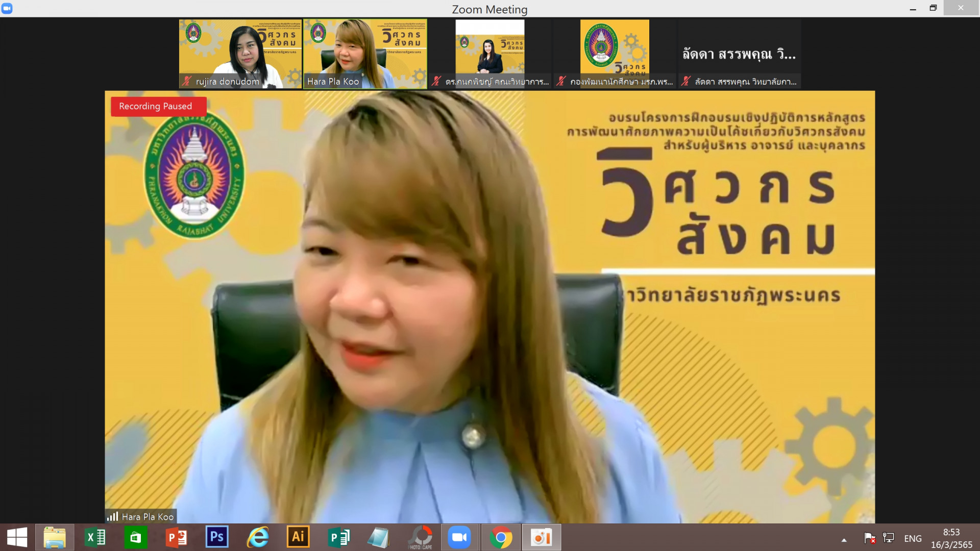Open the Zoom icon in the taskbar

459,537
